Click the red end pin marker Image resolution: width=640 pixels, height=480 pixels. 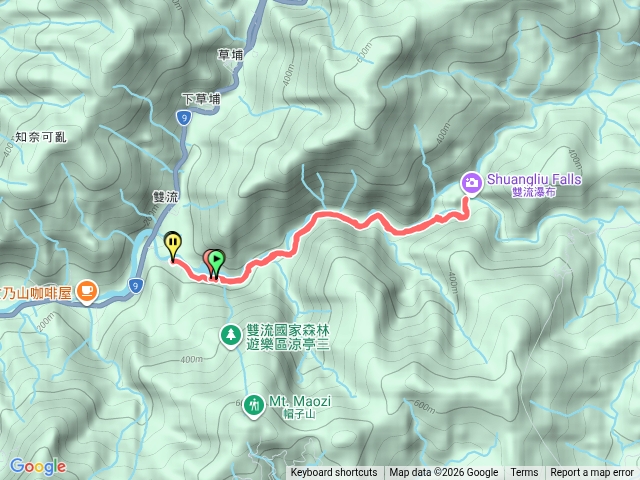point(208,261)
